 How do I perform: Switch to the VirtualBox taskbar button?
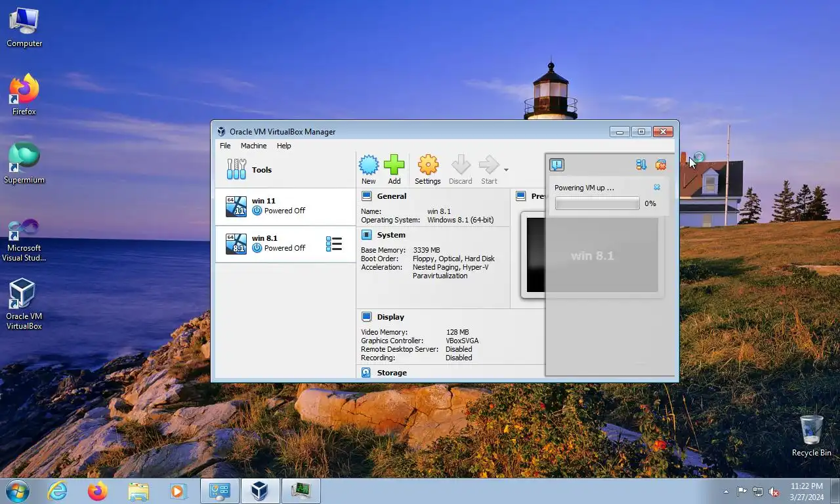[x=260, y=491]
